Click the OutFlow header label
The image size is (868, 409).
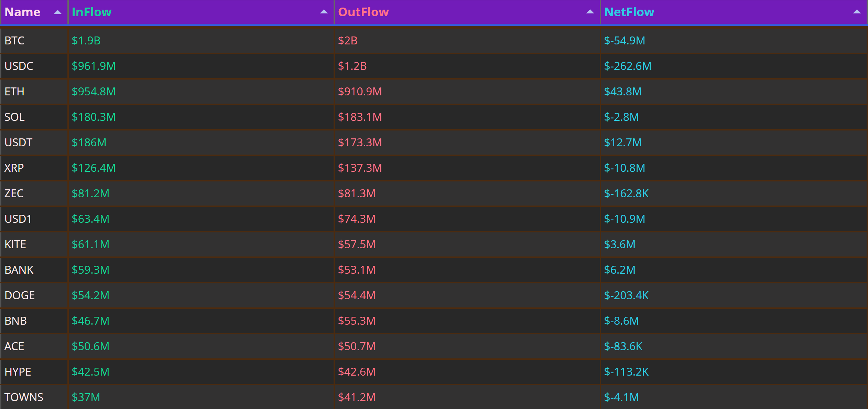click(x=363, y=12)
